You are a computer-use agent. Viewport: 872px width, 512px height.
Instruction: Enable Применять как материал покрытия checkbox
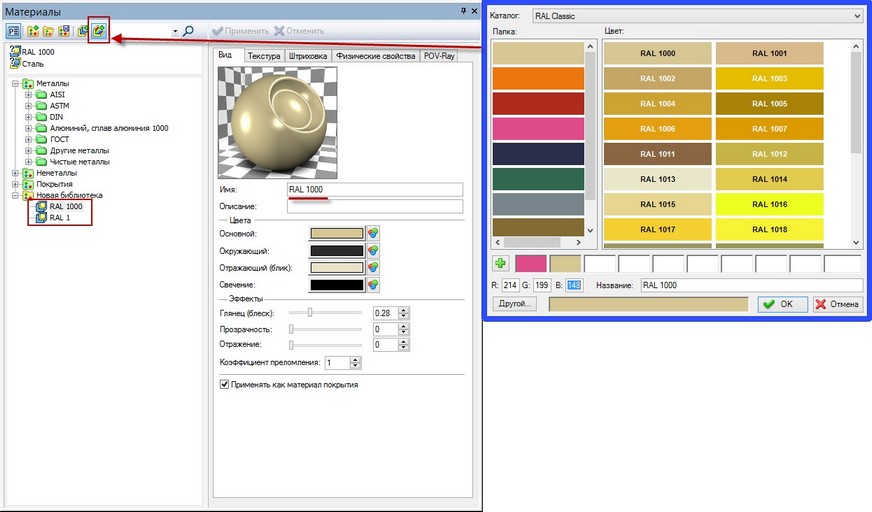coord(224,384)
